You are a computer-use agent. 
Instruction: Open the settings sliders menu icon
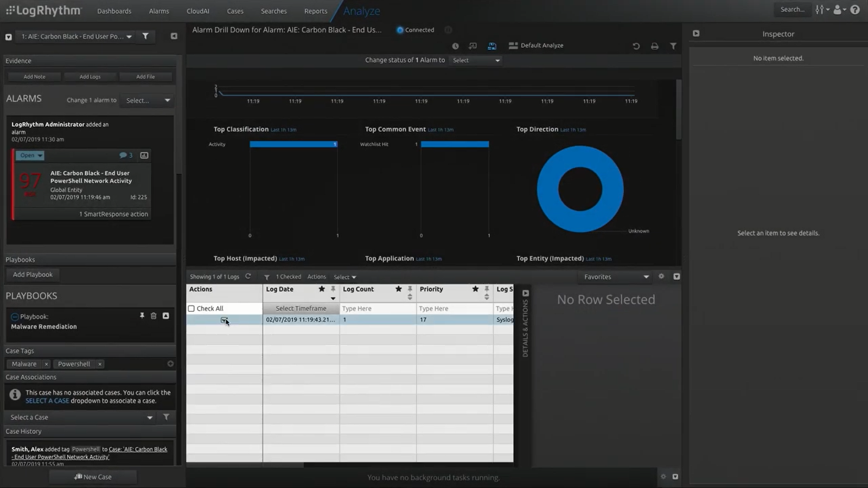point(821,10)
